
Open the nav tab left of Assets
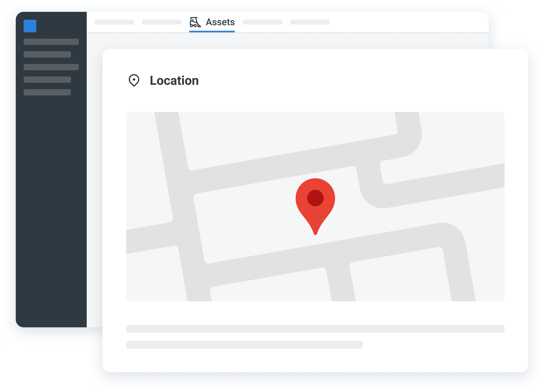(x=161, y=22)
